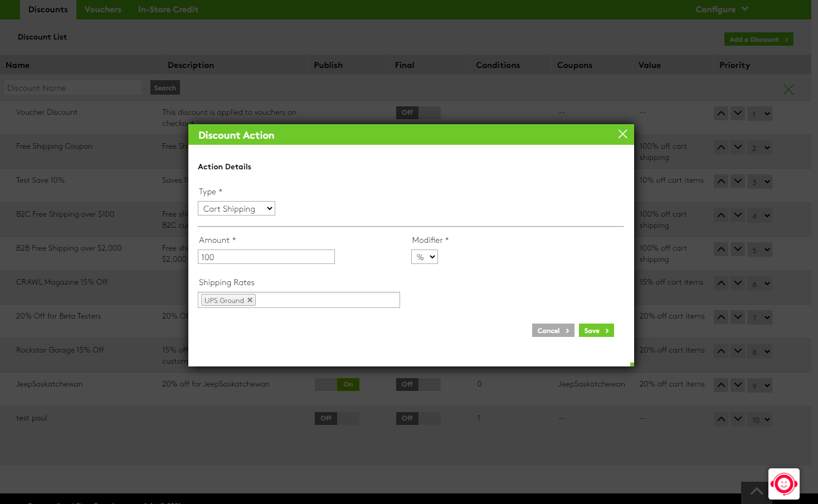Click inside the Amount input field
Image resolution: width=818 pixels, height=504 pixels.
[x=266, y=257]
